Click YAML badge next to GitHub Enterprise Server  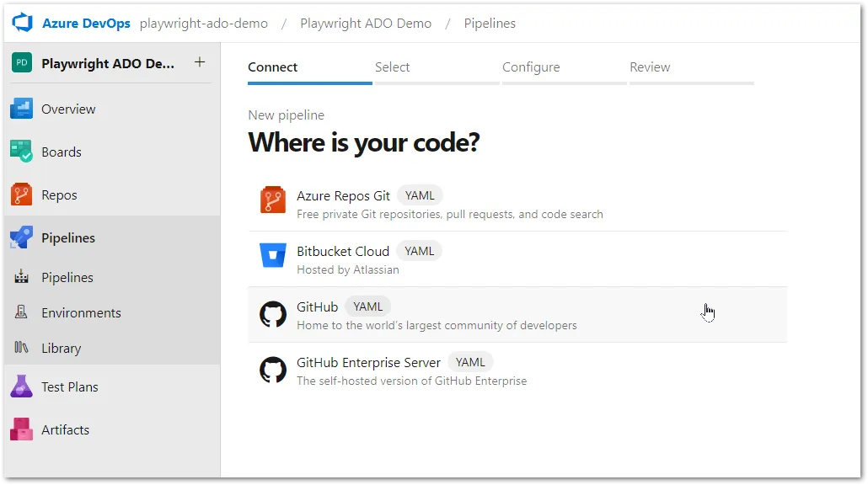(x=470, y=362)
